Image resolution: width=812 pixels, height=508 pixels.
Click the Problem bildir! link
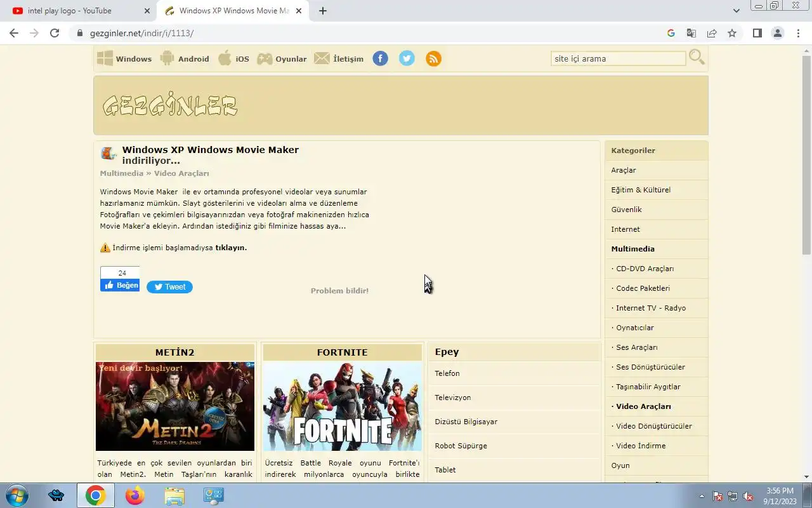(x=339, y=291)
